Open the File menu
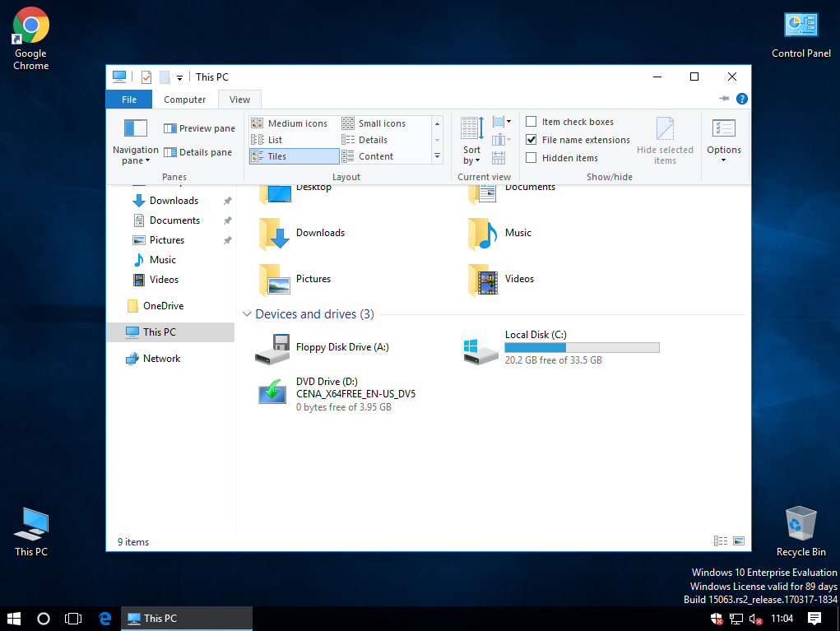Viewport: 840px width, 631px height. tap(128, 99)
